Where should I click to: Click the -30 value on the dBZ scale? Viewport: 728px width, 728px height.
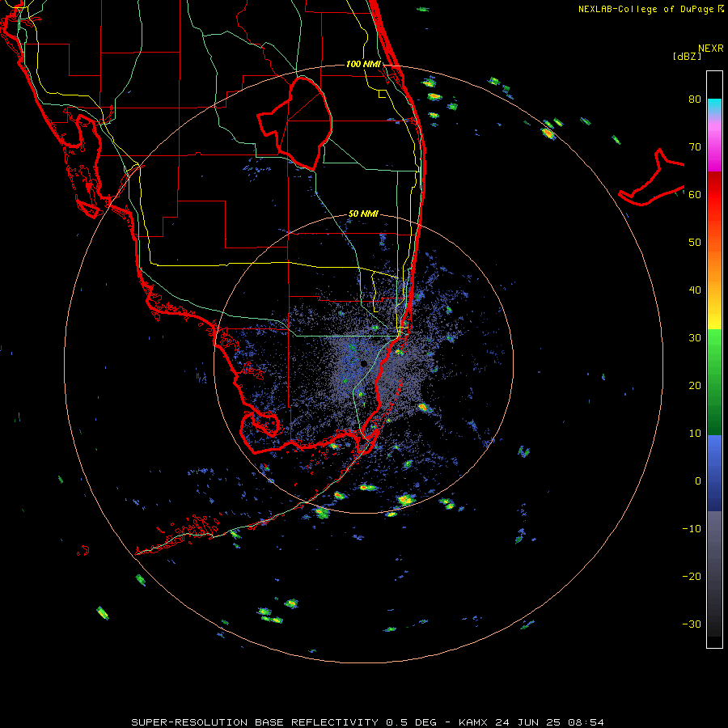coord(692,624)
